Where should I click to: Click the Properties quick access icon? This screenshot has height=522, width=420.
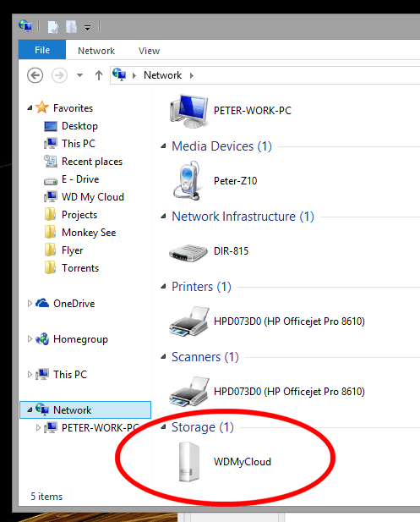point(53,27)
